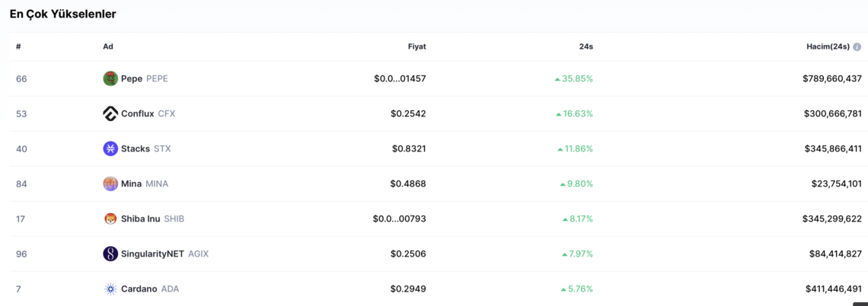
Task: Click the ADA ticker symbol
Action: coord(170,288)
